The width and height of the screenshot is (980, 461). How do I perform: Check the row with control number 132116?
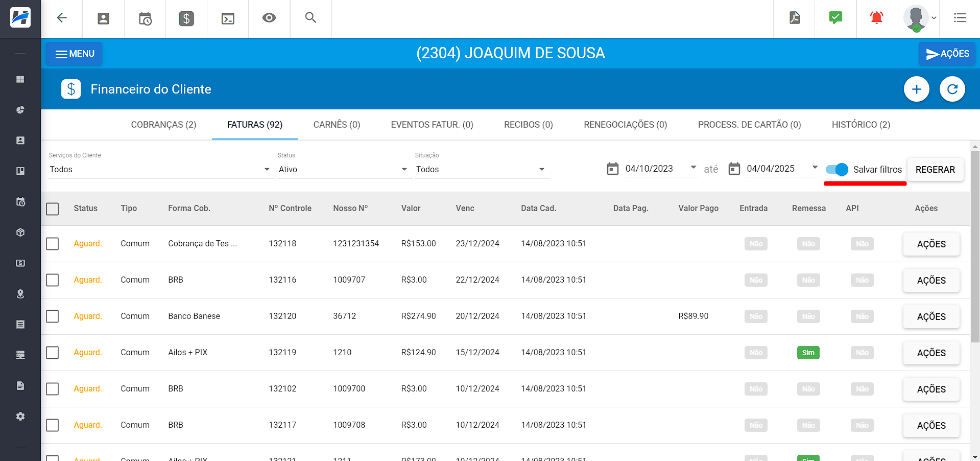point(53,280)
